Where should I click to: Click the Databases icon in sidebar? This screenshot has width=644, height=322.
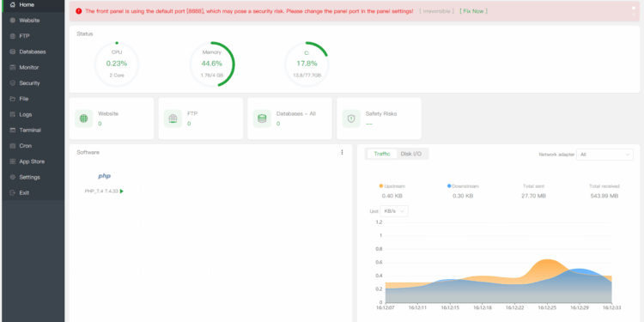point(12,52)
